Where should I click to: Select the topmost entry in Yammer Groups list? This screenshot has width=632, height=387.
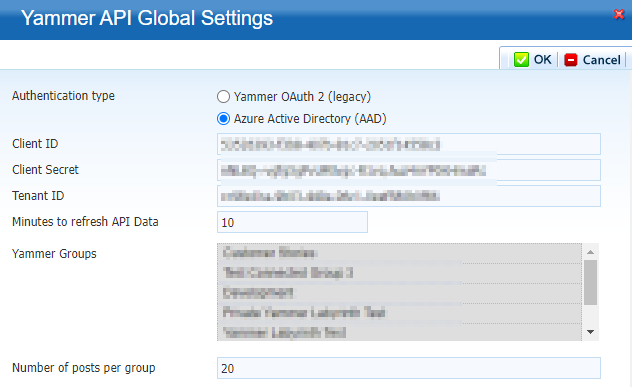[399, 253]
